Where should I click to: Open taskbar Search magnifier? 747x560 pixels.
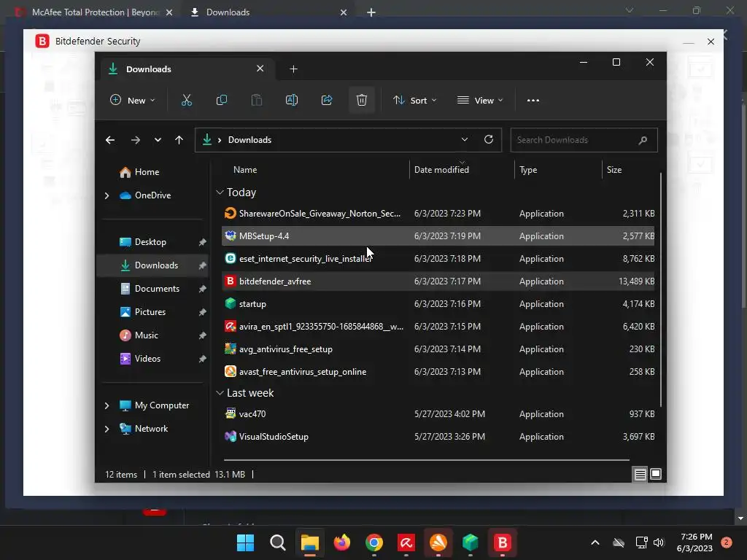(x=278, y=542)
